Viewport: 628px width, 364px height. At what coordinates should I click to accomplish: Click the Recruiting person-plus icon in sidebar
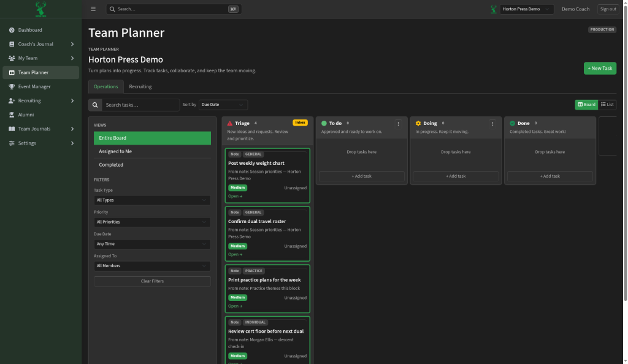[12, 100]
